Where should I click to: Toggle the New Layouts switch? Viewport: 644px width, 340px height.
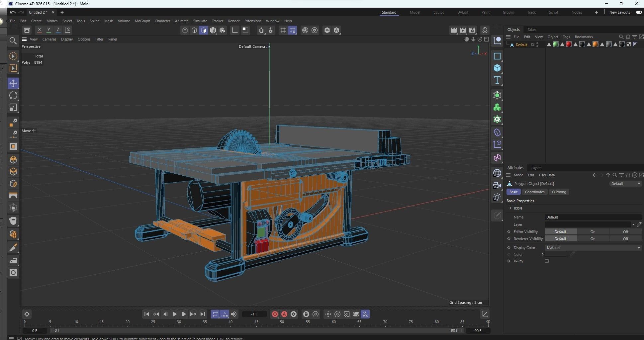tap(639, 12)
